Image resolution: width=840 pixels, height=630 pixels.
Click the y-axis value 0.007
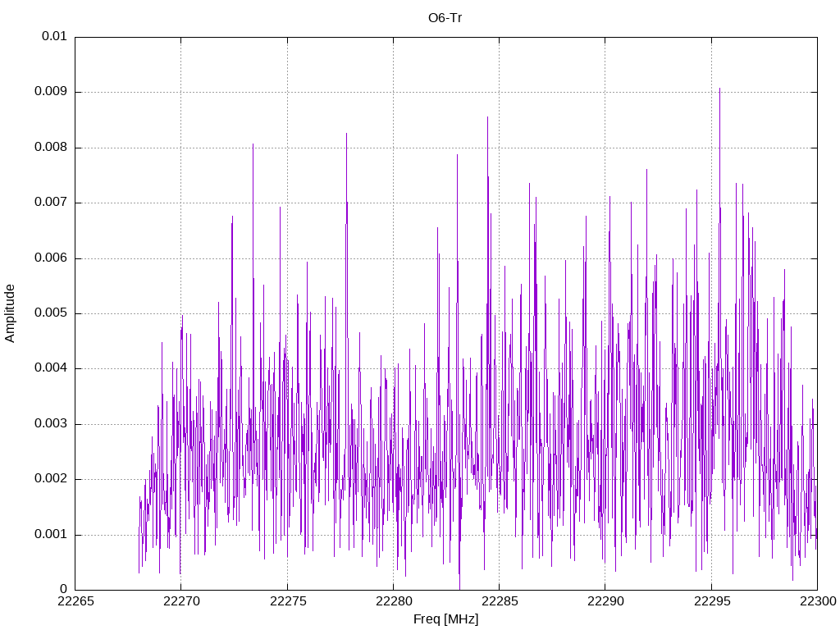click(51, 202)
